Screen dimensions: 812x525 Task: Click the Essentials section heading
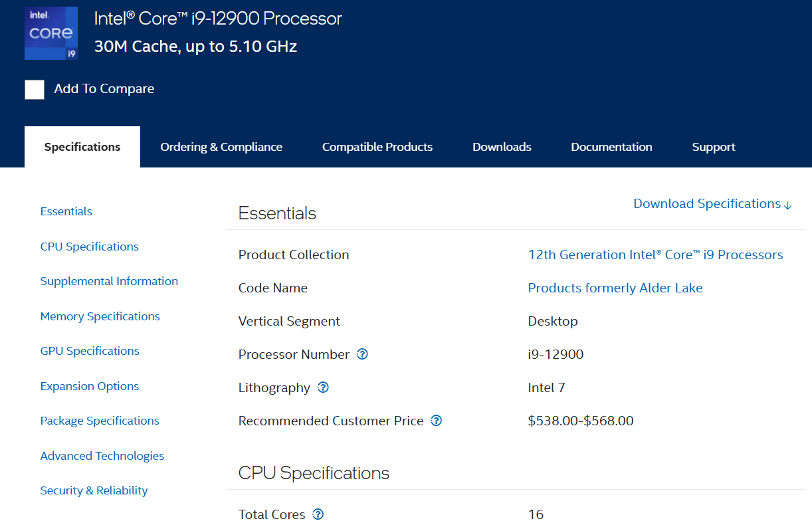tap(277, 213)
